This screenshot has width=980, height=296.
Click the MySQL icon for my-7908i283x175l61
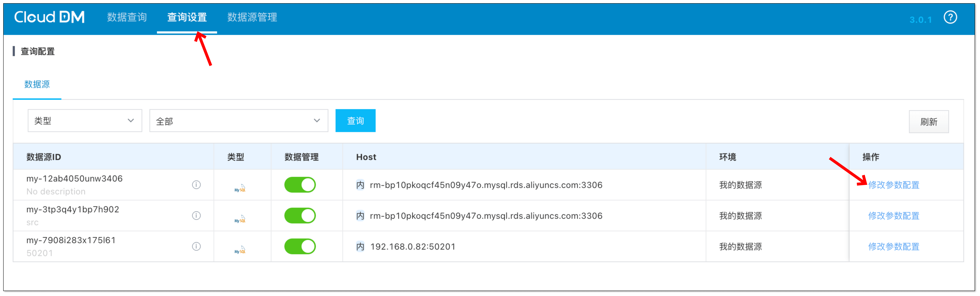click(240, 248)
